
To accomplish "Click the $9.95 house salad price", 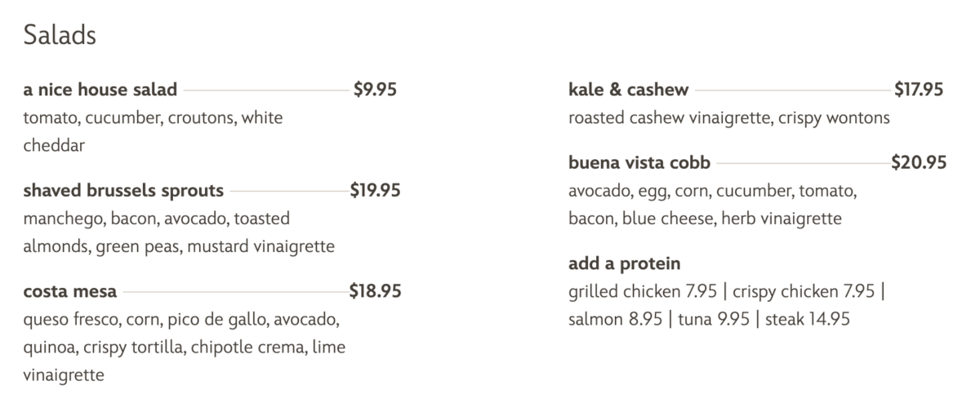I will (375, 90).
